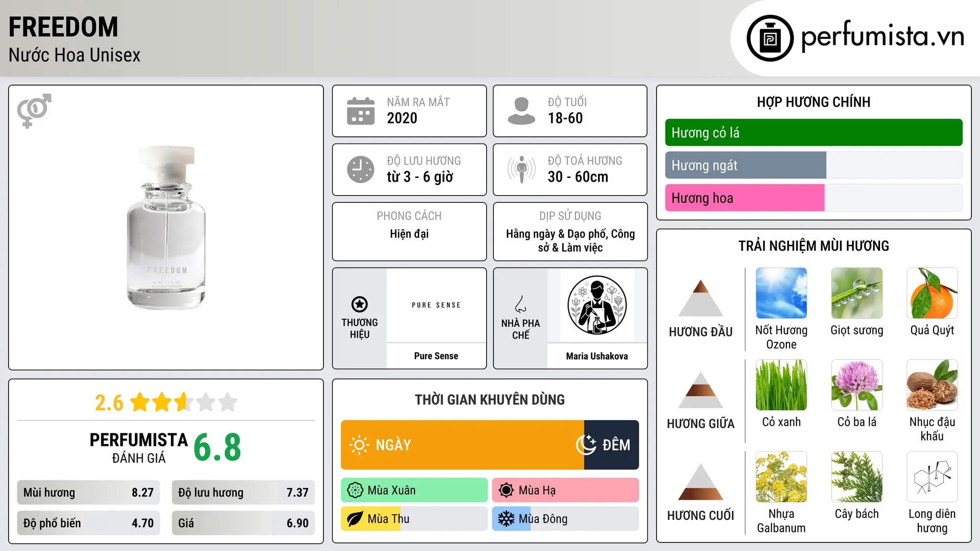Click the star rating icons next to 2.6

point(184,402)
